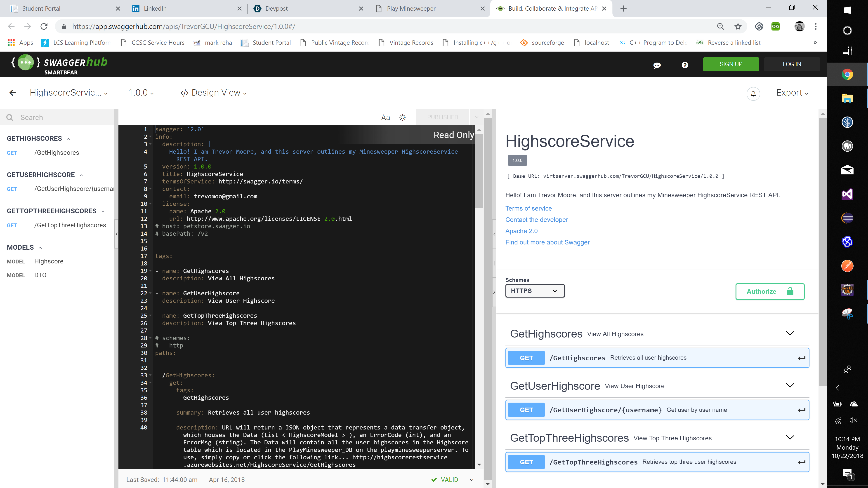Screen dimensions: 868x488
Task: Open the Export dropdown menu
Action: click(x=792, y=93)
